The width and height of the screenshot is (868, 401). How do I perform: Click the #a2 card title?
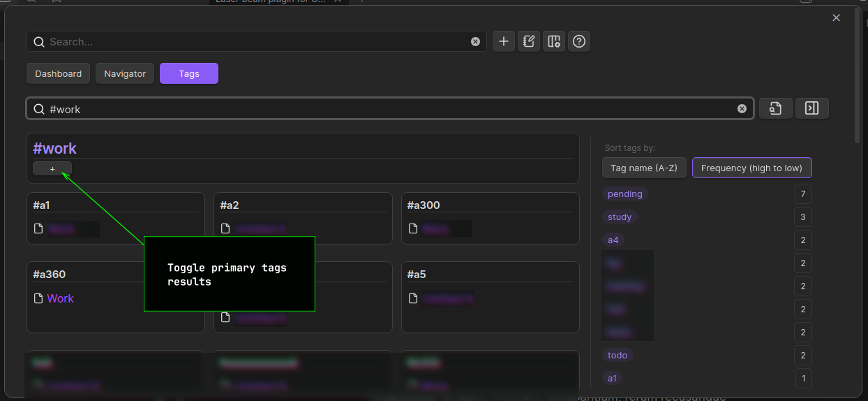(230, 205)
